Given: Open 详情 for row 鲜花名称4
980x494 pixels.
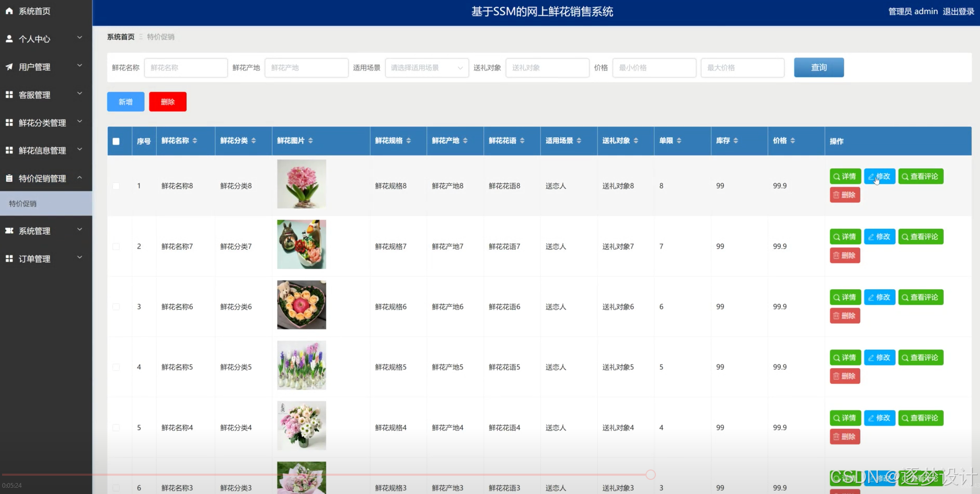Looking at the screenshot, I should (845, 418).
